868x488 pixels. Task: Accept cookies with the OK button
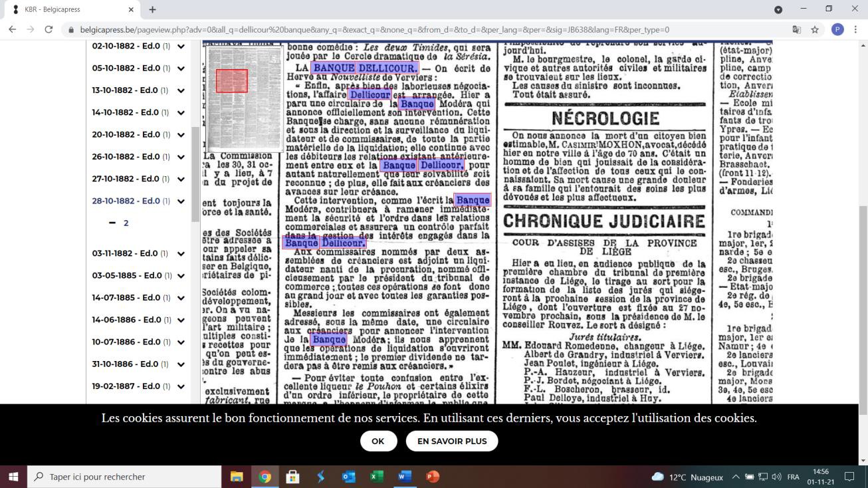(378, 441)
